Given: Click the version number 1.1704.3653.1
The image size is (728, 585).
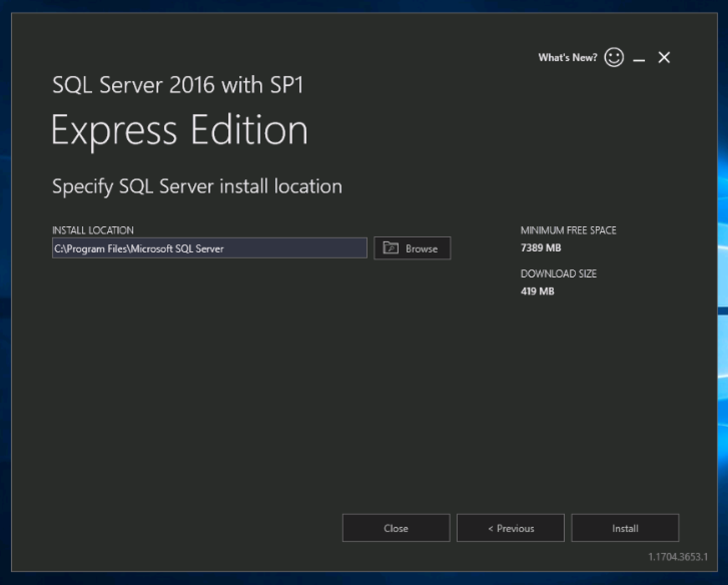Looking at the screenshot, I should (678, 557).
